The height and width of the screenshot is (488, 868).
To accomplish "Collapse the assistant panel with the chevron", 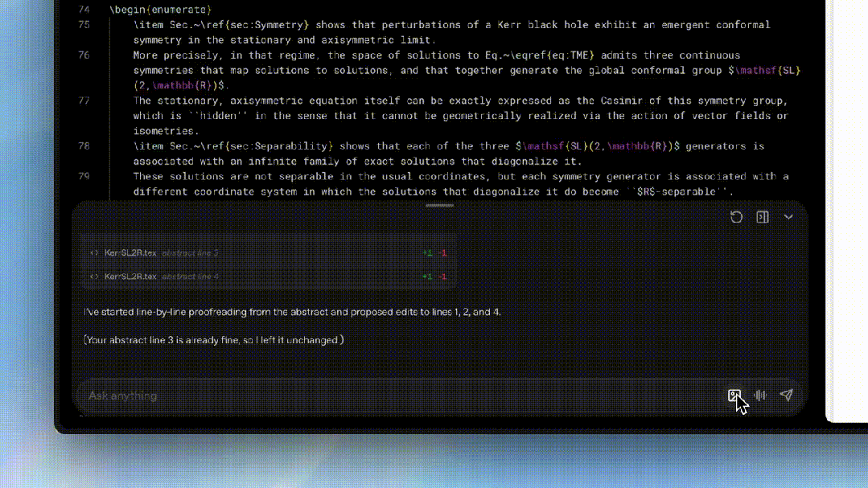I will [x=788, y=217].
